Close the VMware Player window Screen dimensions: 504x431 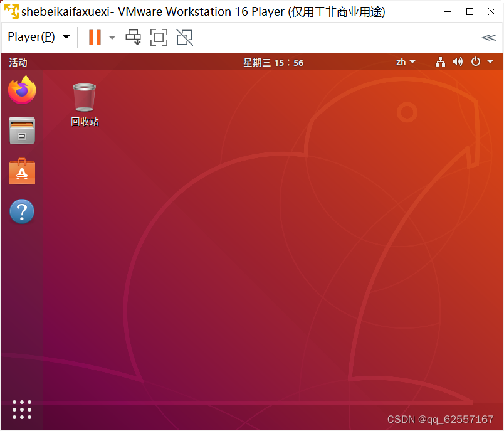click(x=491, y=11)
